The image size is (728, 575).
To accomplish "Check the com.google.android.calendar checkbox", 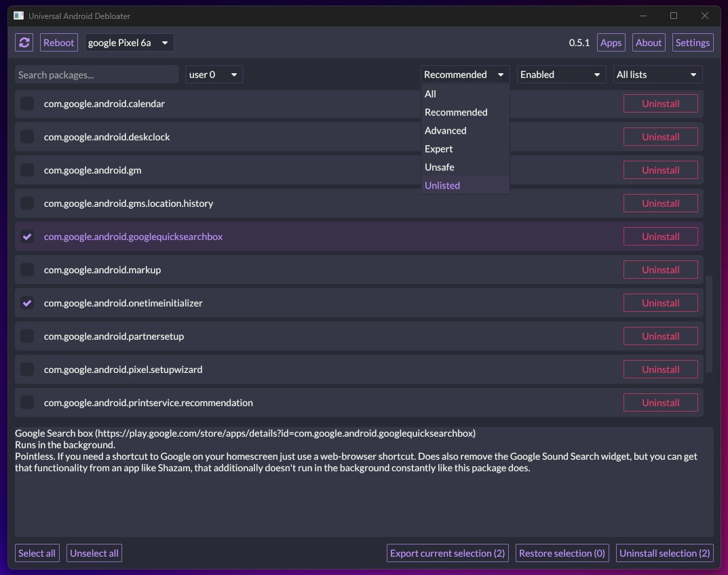I will coord(27,104).
